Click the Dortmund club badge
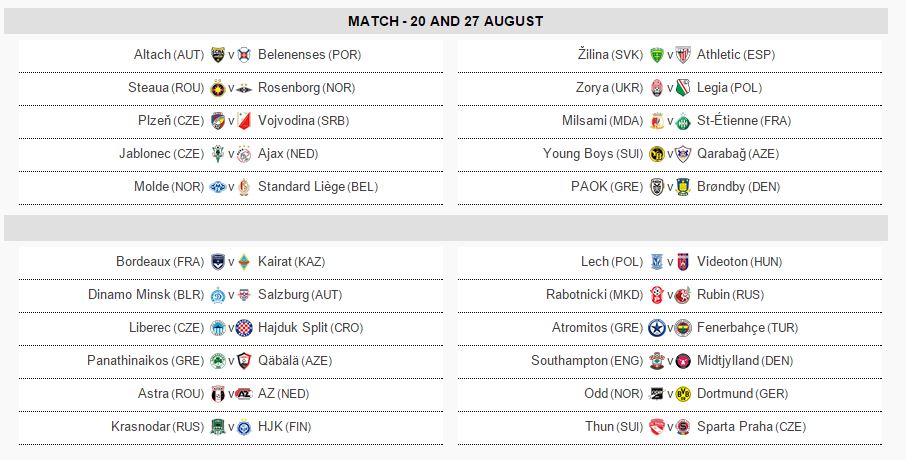Viewport: 906px width, 460px height. coord(684,394)
